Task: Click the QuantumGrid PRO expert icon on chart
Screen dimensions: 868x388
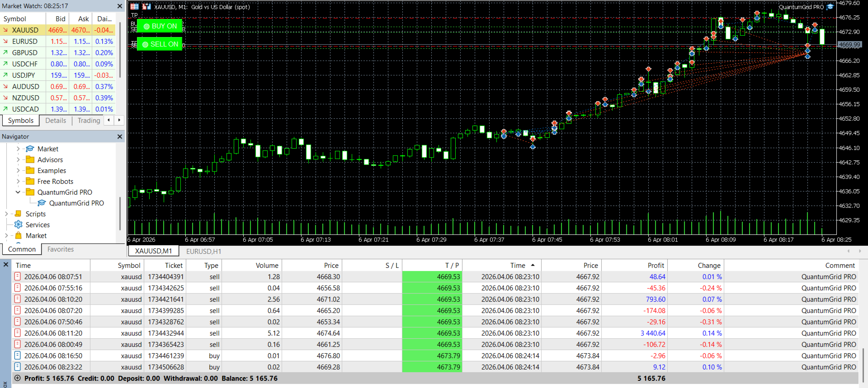Action: coord(830,7)
